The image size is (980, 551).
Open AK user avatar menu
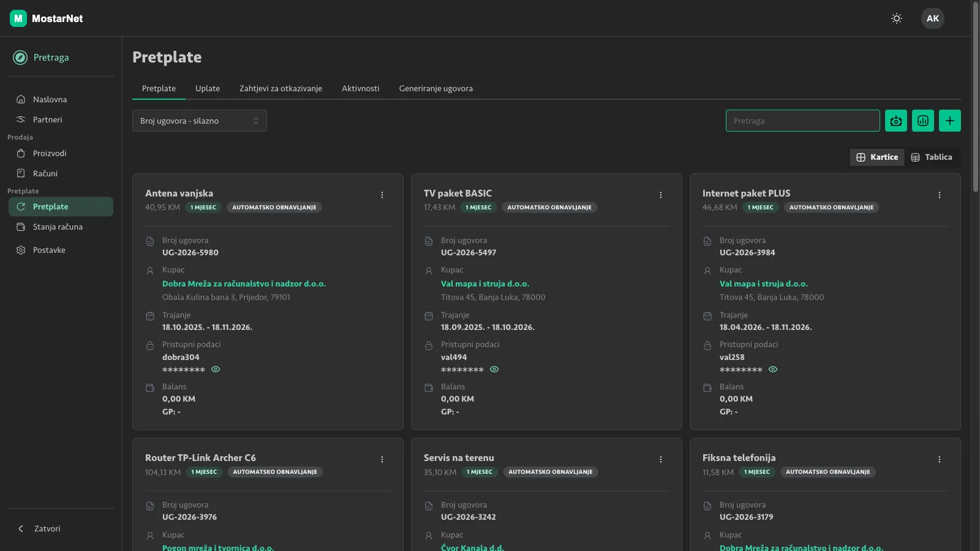[933, 18]
